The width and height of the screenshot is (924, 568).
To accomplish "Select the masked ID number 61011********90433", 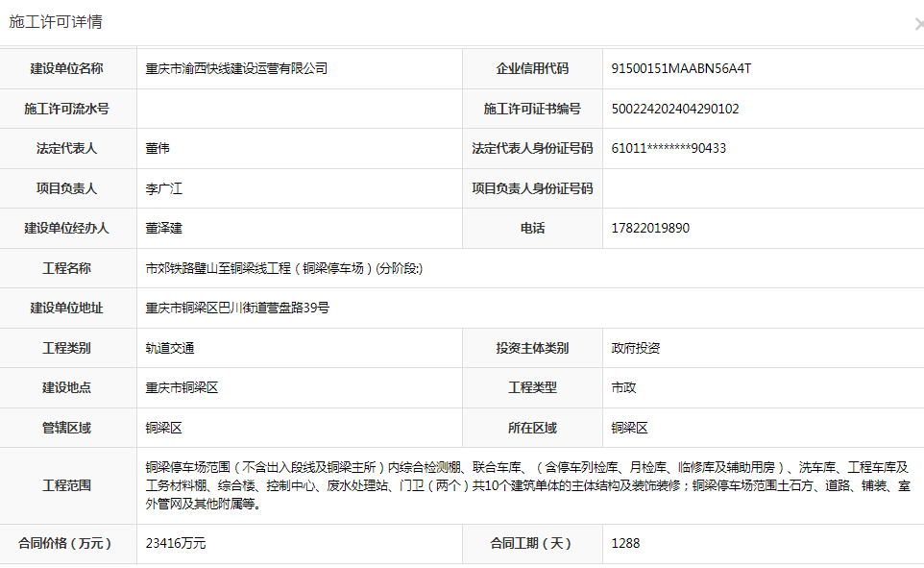I will click(668, 149).
